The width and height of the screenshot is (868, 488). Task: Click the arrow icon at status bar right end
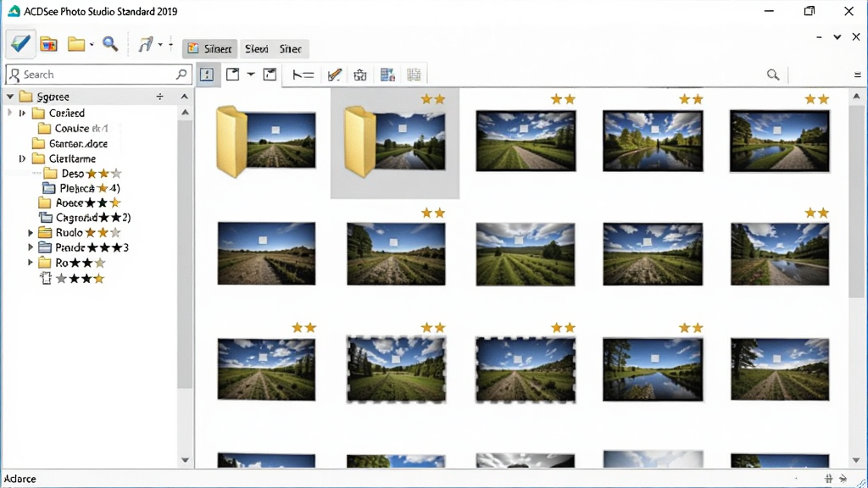843,479
